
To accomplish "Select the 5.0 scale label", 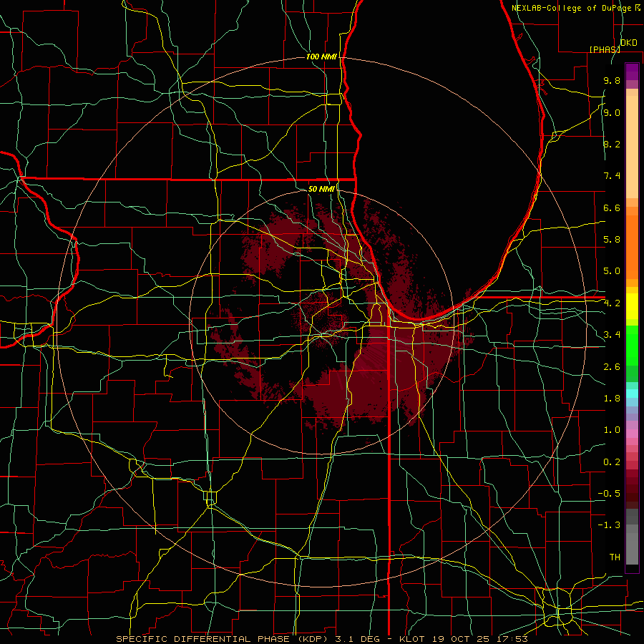I will pos(612,271).
